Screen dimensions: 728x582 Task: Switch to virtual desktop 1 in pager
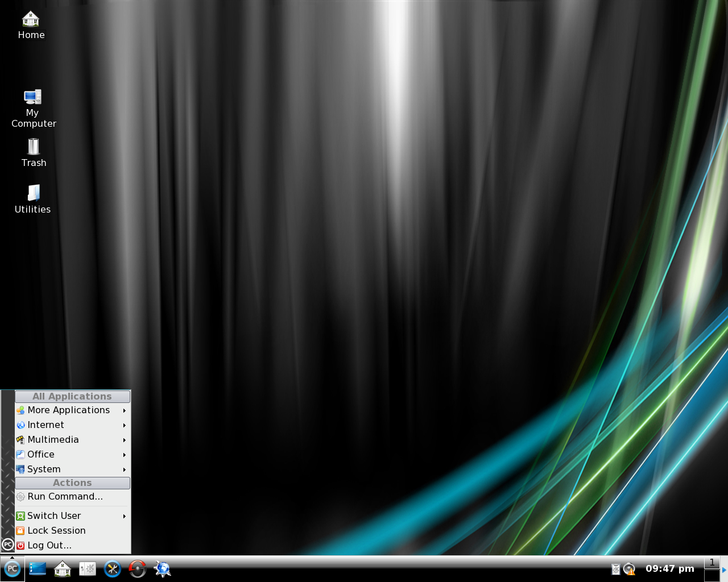[712, 563]
